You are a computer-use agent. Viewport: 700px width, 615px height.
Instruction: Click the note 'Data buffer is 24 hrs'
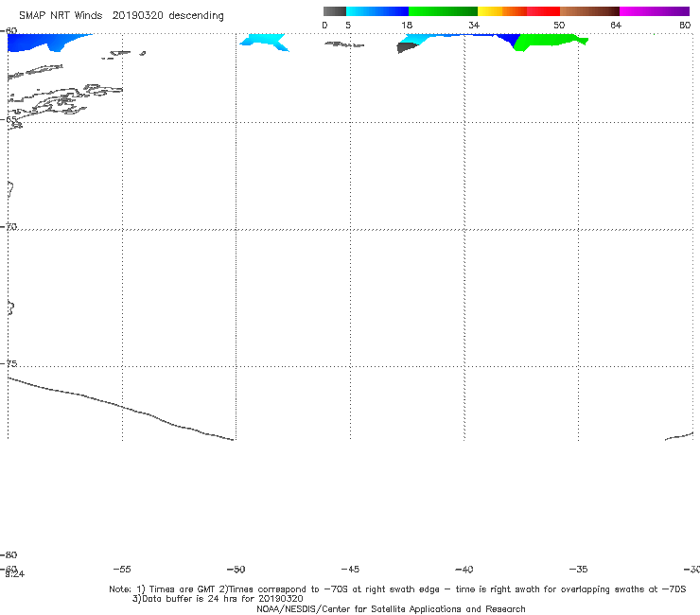point(191,599)
